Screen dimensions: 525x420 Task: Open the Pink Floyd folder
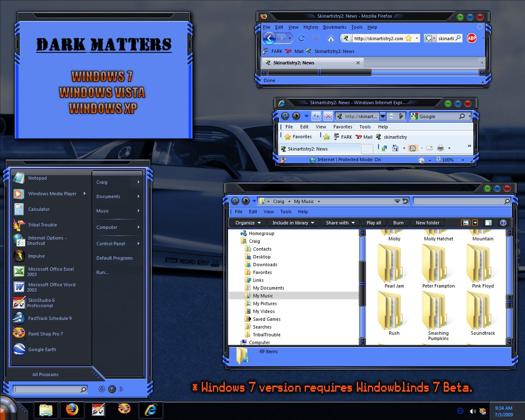[483, 267]
